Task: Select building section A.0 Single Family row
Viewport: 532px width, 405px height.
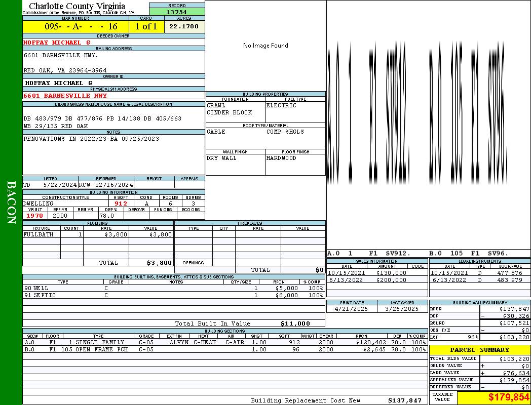Action: click(225, 342)
